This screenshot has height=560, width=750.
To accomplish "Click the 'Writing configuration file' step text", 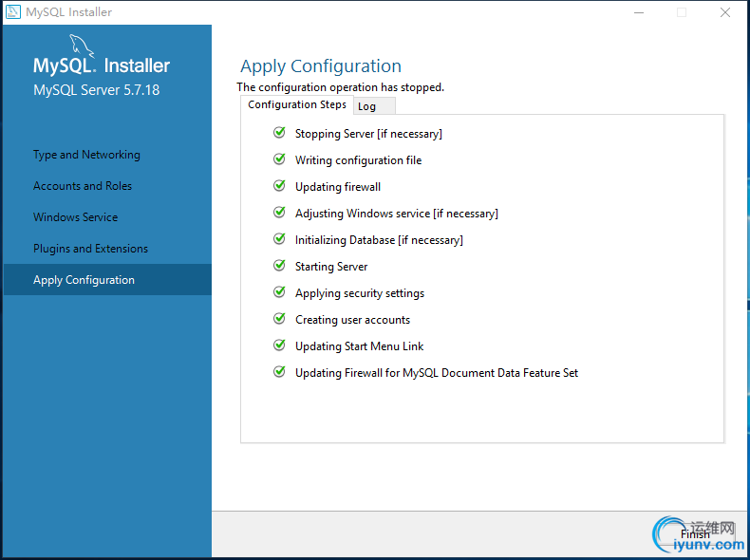I will [358, 160].
